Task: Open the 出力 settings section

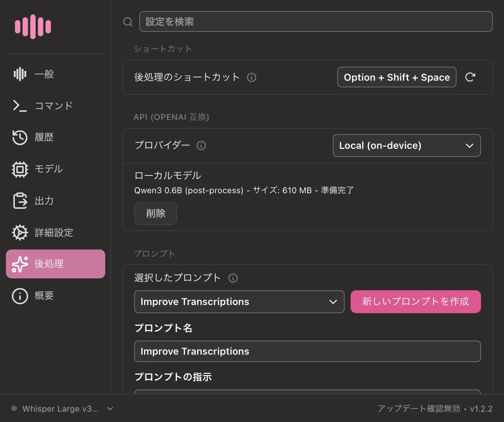Action: pos(56,201)
